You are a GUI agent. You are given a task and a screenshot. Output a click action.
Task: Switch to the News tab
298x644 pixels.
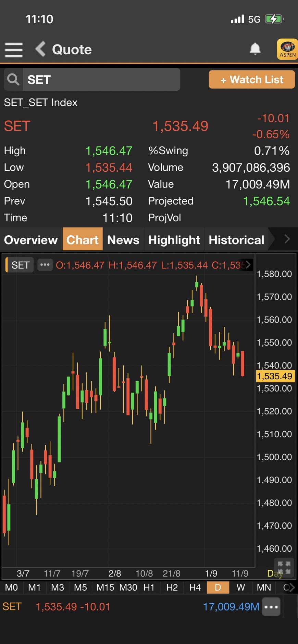123,240
